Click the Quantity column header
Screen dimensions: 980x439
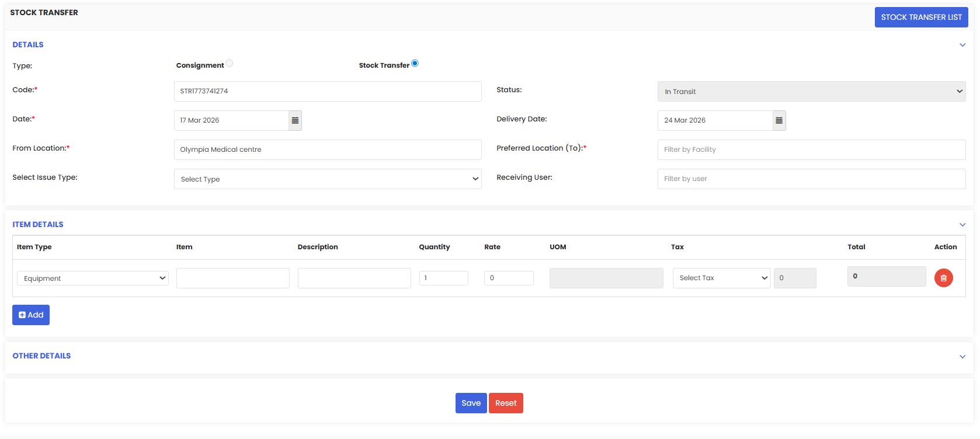(435, 247)
